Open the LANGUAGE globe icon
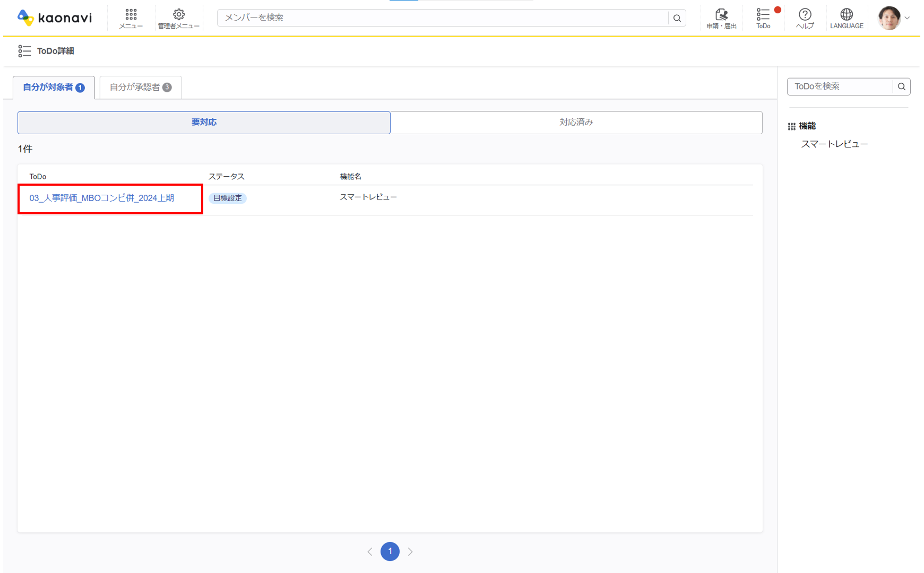The image size is (924, 573). pos(846,18)
